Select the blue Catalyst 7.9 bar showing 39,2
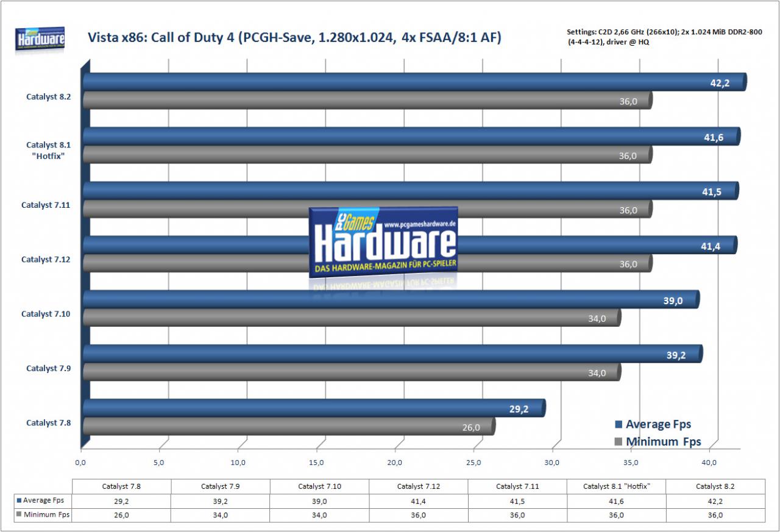The width and height of the screenshot is (780, 532). click(x=393, y=353)
